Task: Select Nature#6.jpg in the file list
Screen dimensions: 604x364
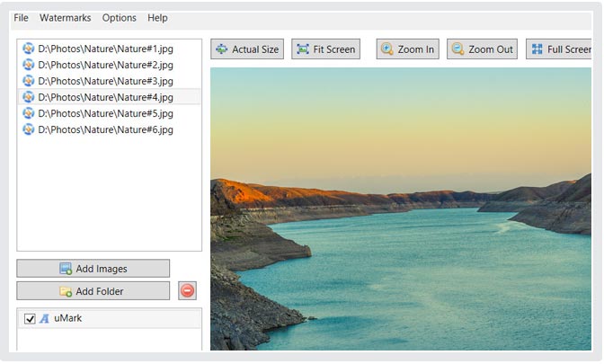Action: pos(105,129)
